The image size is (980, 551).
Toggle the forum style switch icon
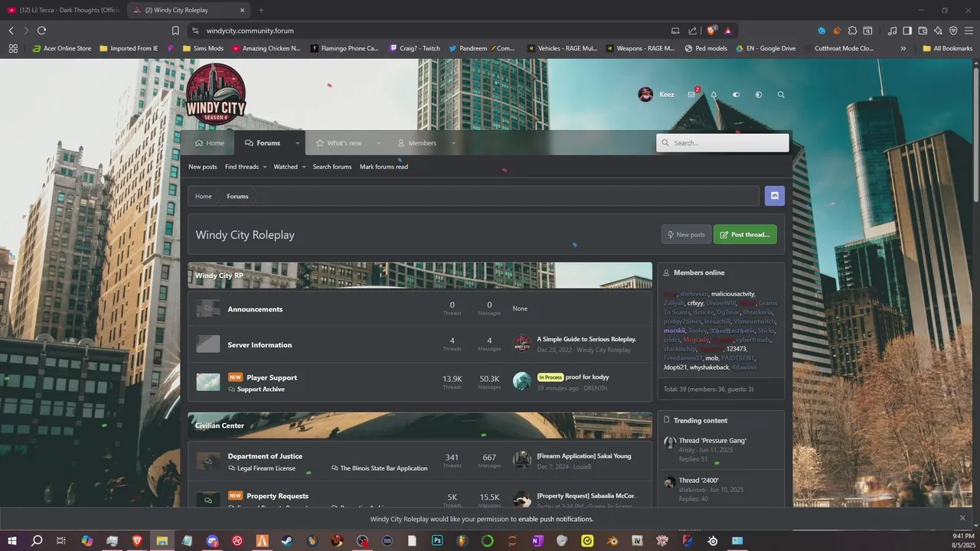click(737, 95)
